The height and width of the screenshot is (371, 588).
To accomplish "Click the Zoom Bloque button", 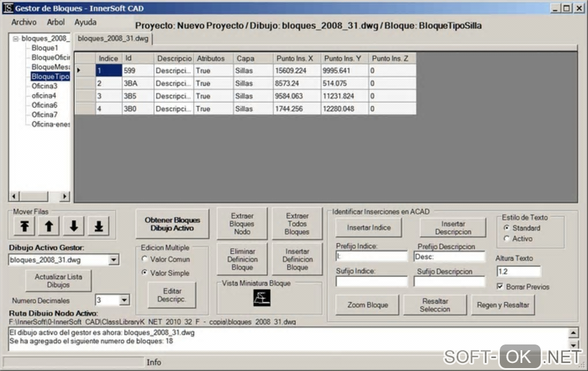I will click(x=367, y=305).
